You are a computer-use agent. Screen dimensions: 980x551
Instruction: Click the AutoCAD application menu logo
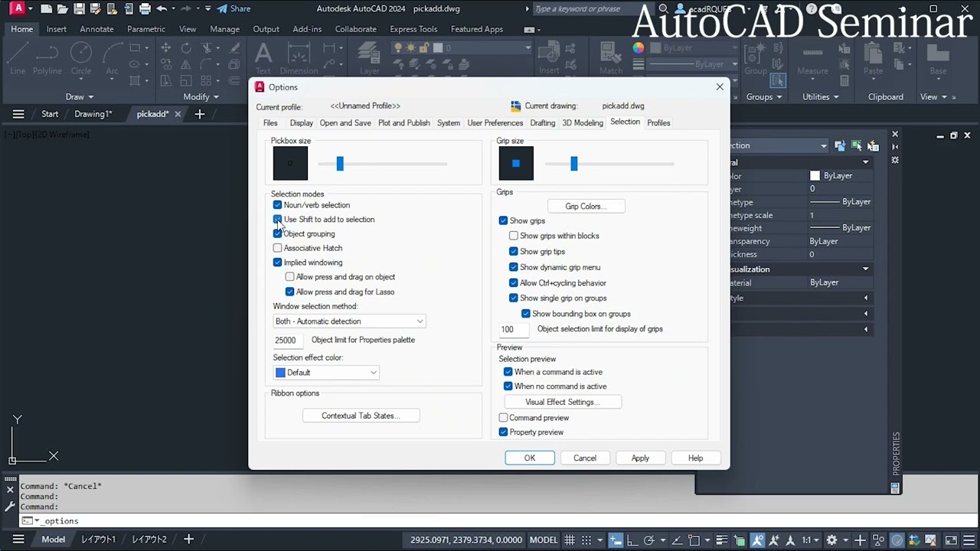pyautogui.click(x=16, y=9)
